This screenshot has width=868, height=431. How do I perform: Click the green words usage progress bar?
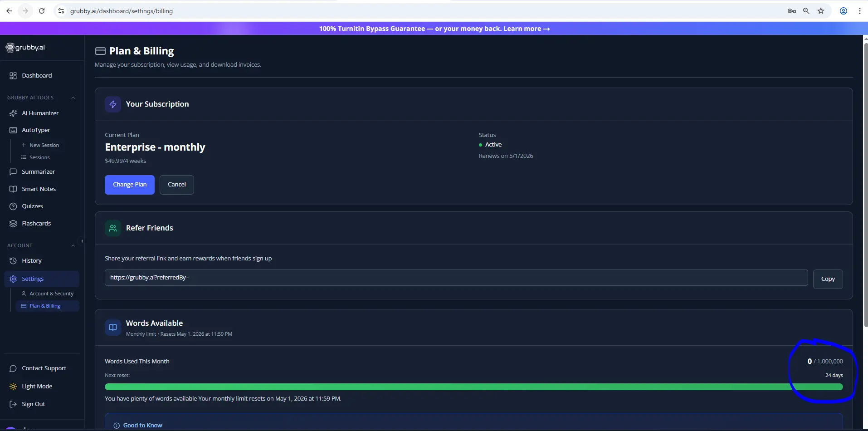click(474, 387)
